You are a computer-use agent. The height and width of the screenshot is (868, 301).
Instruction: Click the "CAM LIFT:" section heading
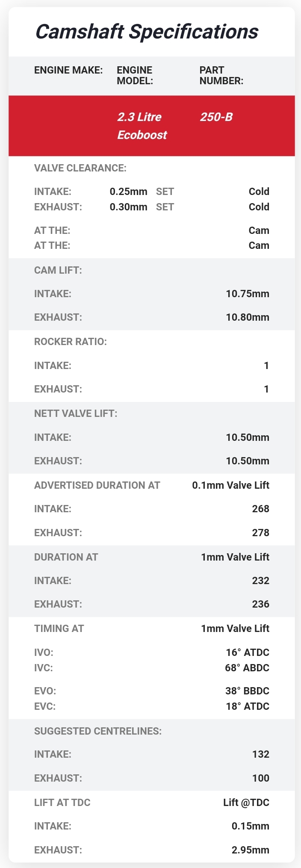click(x=58, y=270)
